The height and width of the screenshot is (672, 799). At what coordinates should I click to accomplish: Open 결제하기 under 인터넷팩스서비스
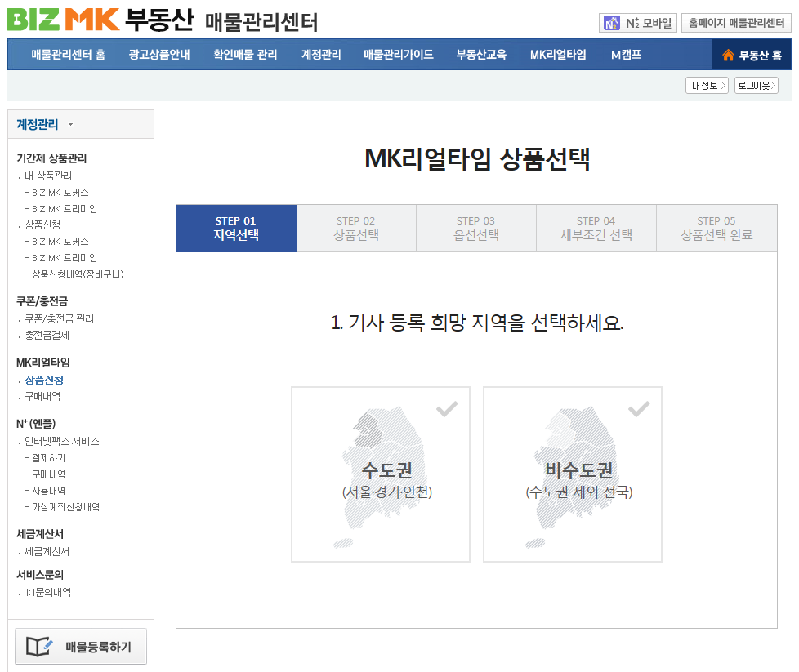click(x=48, y=458)
